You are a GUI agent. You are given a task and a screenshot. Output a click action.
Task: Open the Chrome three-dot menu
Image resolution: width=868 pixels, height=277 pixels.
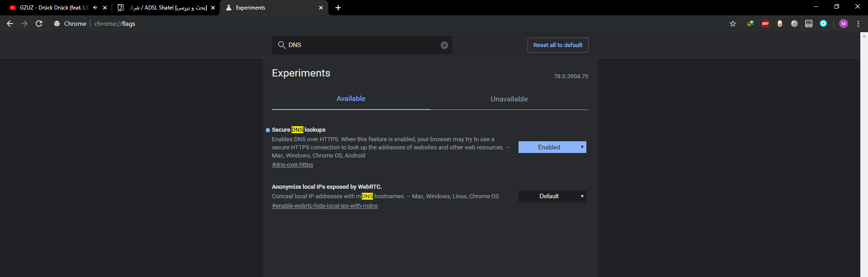(x=858, y=24)
